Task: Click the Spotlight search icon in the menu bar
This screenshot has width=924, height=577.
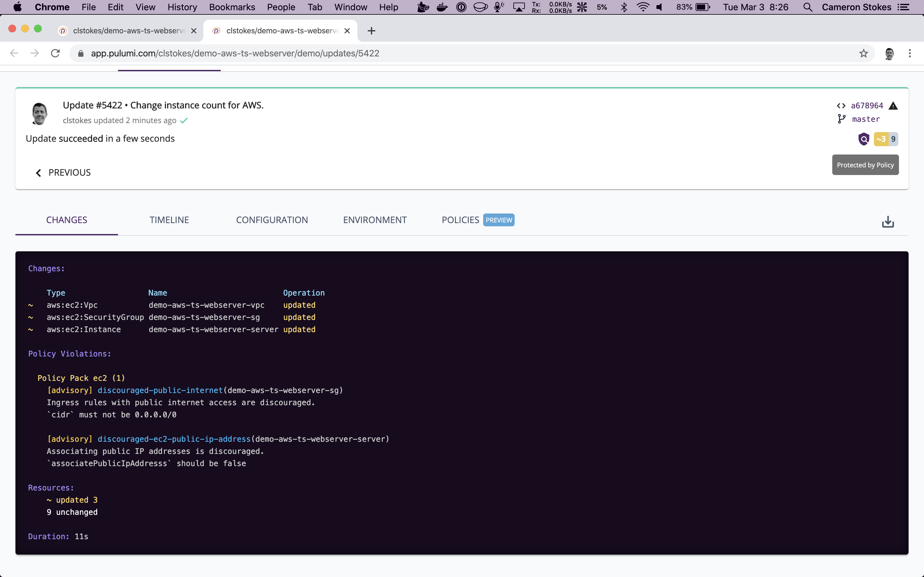Action: pos(808,7)
